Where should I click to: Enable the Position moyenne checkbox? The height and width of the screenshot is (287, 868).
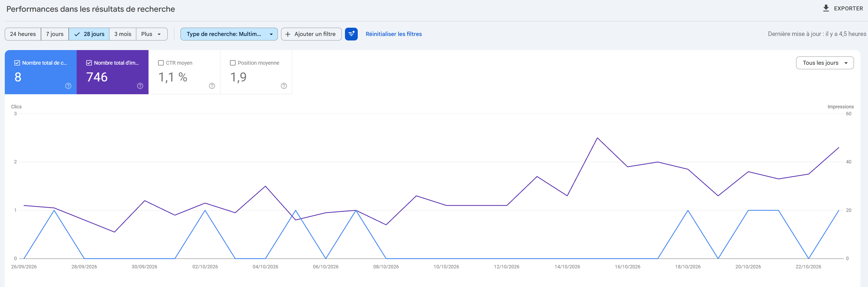[x=232, y=63]
